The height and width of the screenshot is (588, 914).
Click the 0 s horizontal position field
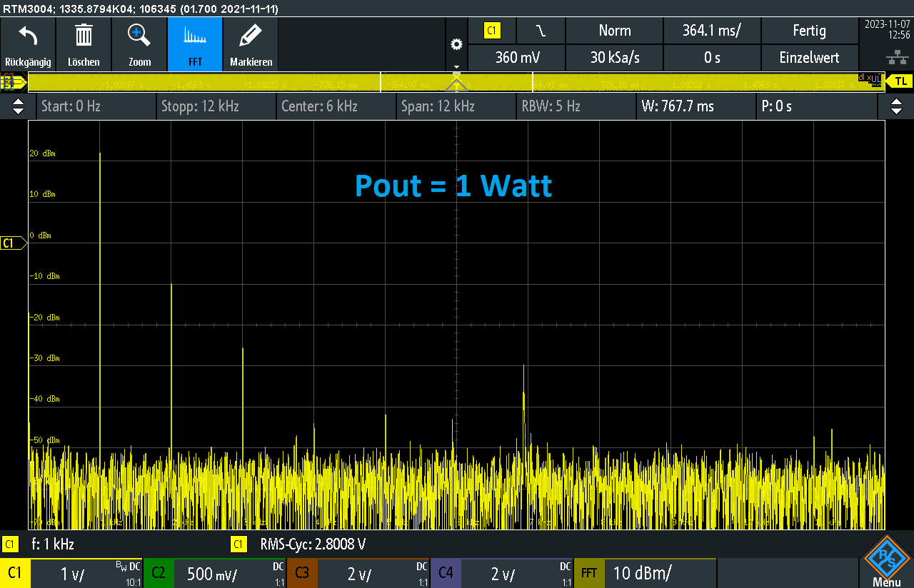[711, 58]
